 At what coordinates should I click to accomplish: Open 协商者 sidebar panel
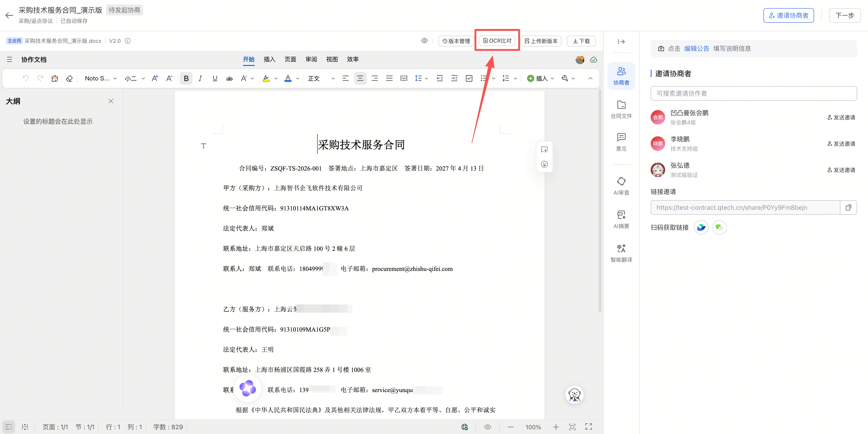621,76
